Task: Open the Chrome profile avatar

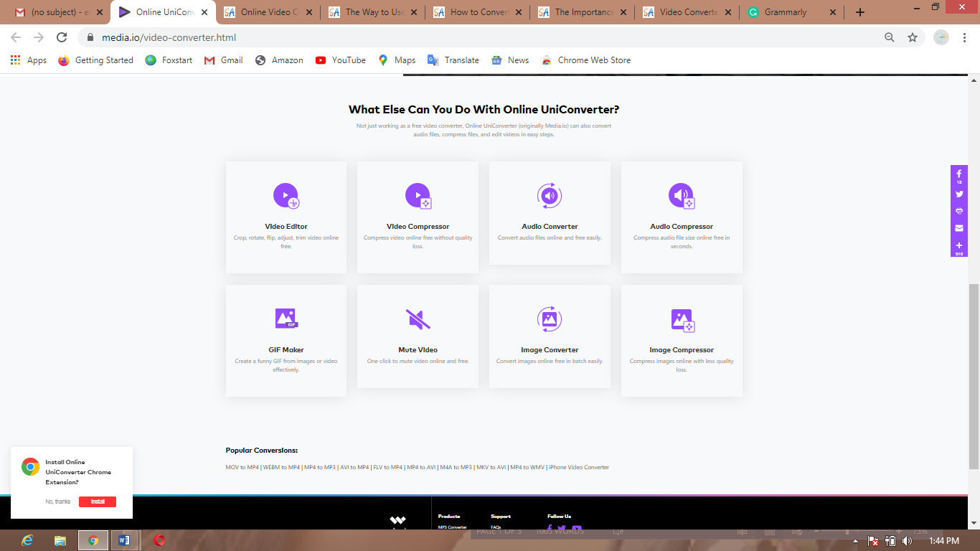Action: pos(941,37)
